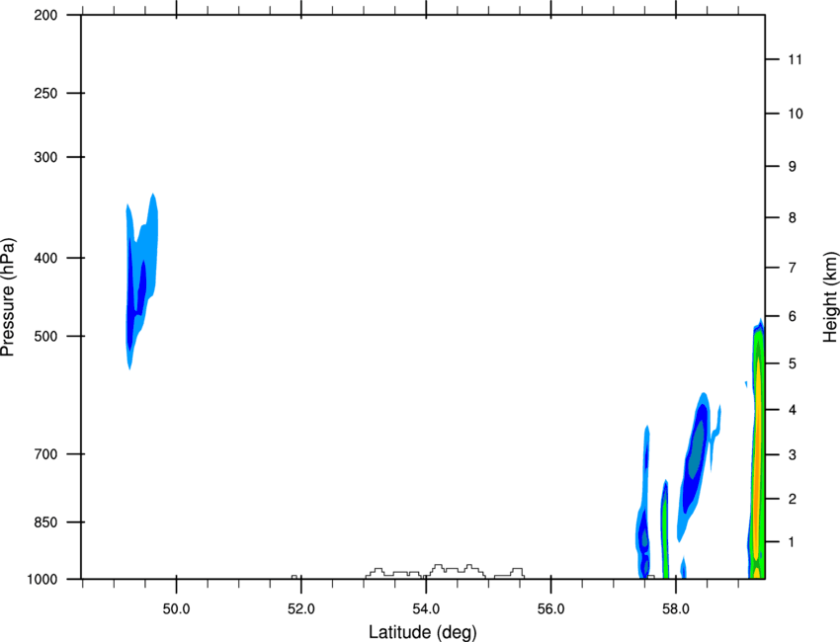Select the 300 pressure tick label
The image size is (840, 642).
(45, 157)
